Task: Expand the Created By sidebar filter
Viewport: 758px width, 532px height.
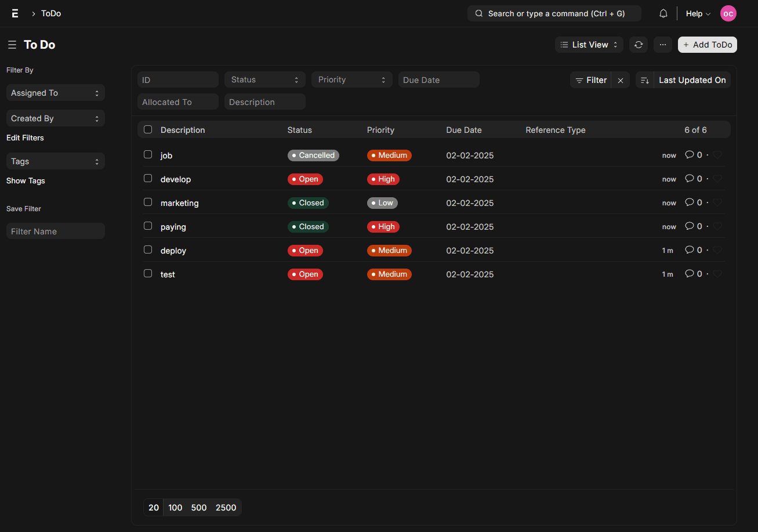Action: 56,118
